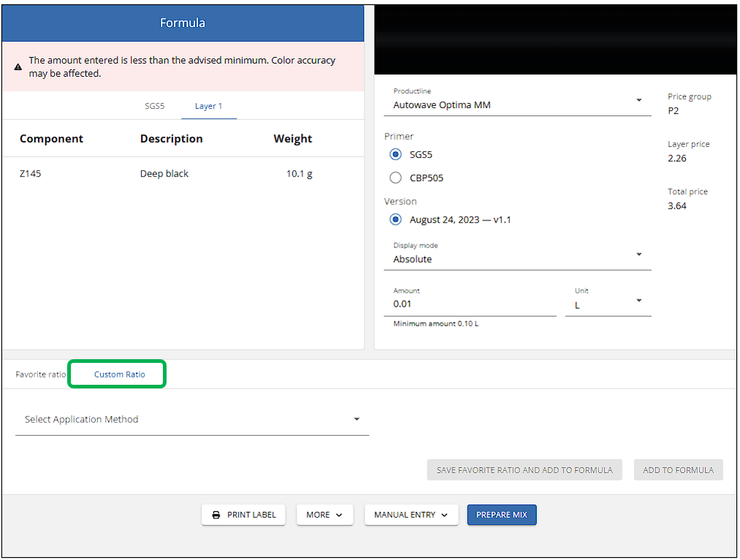Click PRINT LABEL button
This screenshot has width=740, height=560.
pos(243,515)
